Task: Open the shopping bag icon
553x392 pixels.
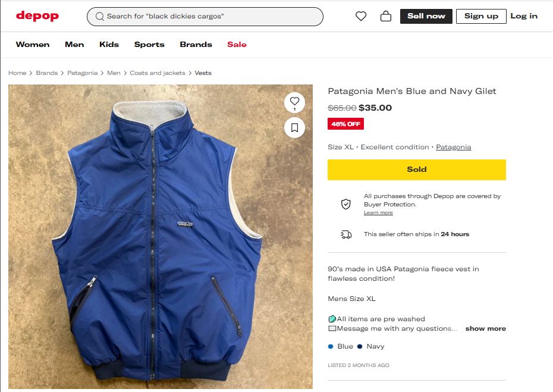Action: pyautogui.click(x=386, y=17)
